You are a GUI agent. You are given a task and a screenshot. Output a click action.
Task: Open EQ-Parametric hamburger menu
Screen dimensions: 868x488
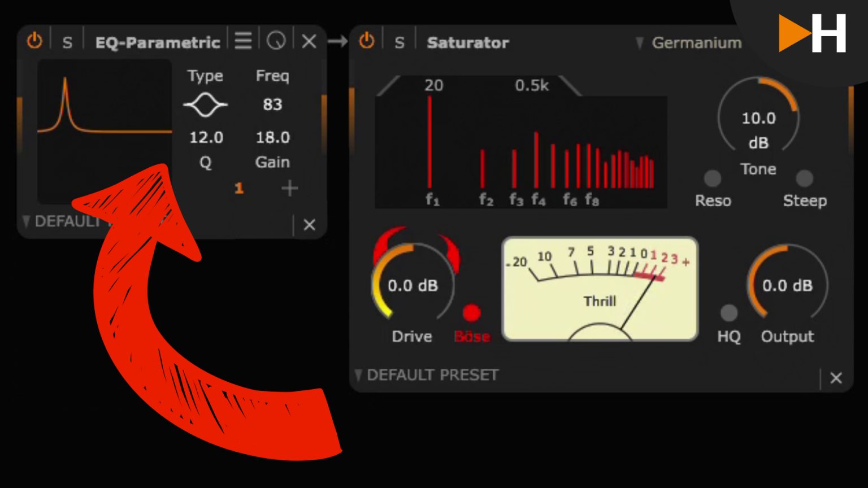243,41
